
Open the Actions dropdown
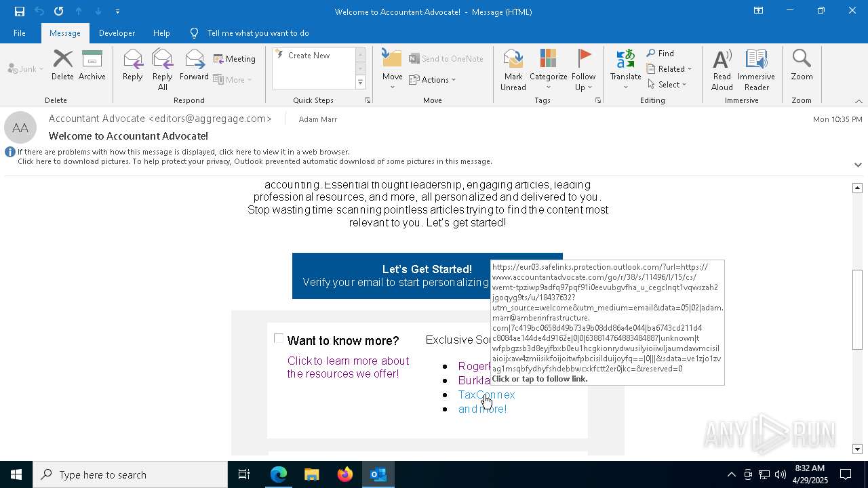coord(433,79)
